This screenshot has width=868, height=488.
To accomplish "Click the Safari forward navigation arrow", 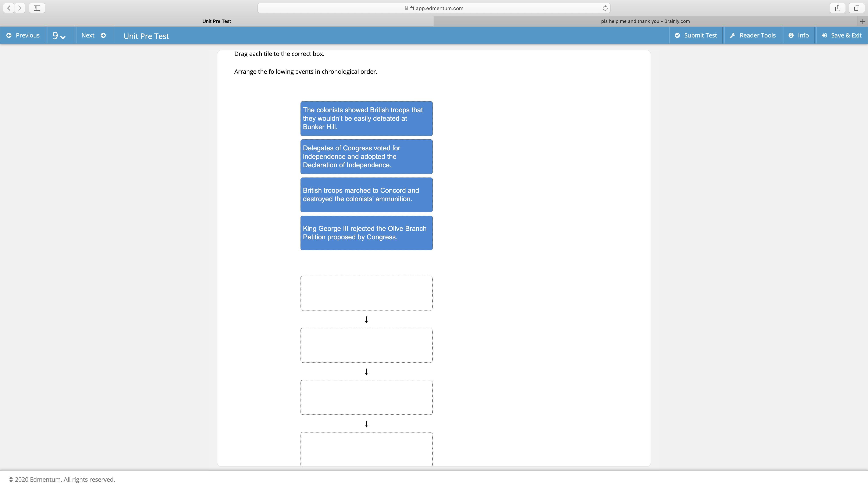I will [x=20, y=8].
